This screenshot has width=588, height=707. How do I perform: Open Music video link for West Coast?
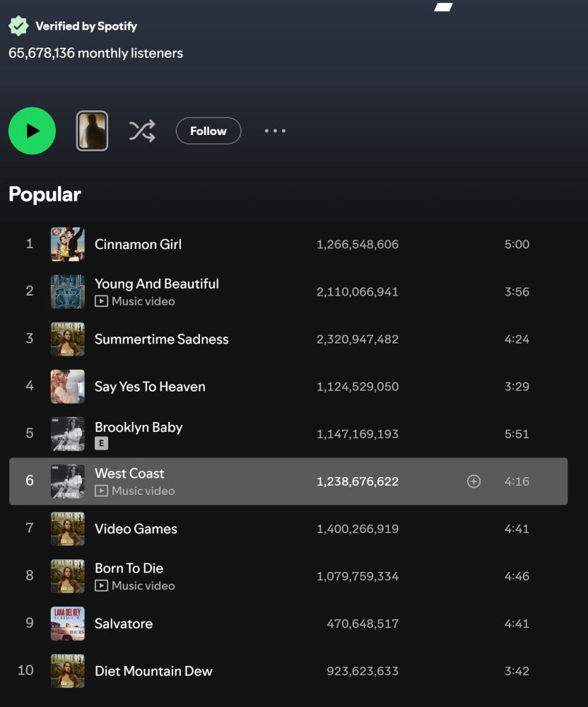click(143, 491)
